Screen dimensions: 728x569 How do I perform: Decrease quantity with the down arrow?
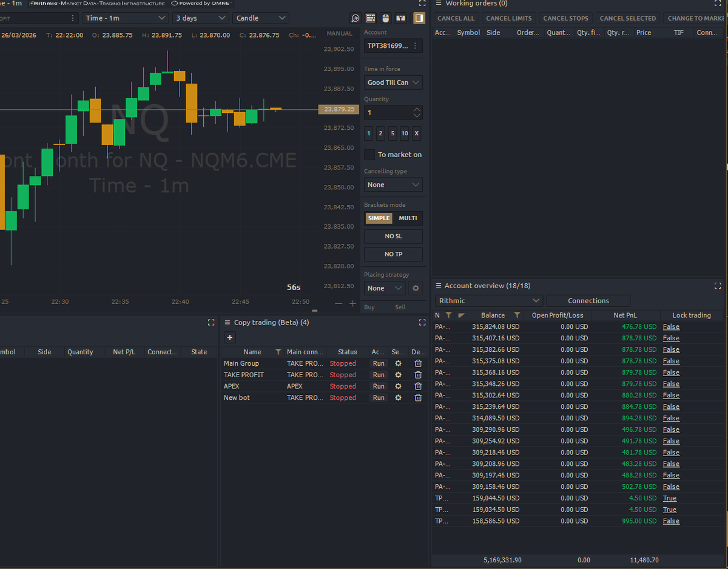point(417,116)
